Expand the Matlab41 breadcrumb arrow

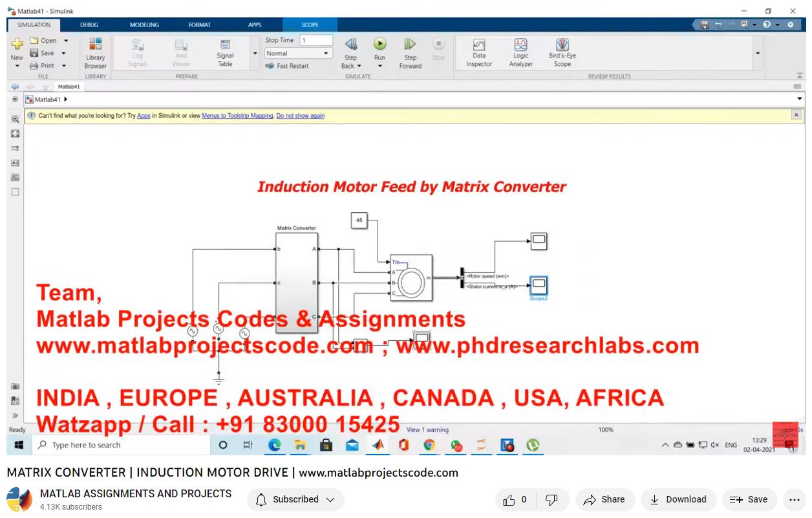66,100
